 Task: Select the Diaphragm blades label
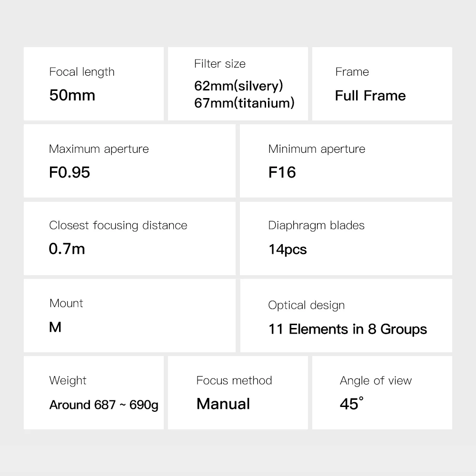pos(317,226)
